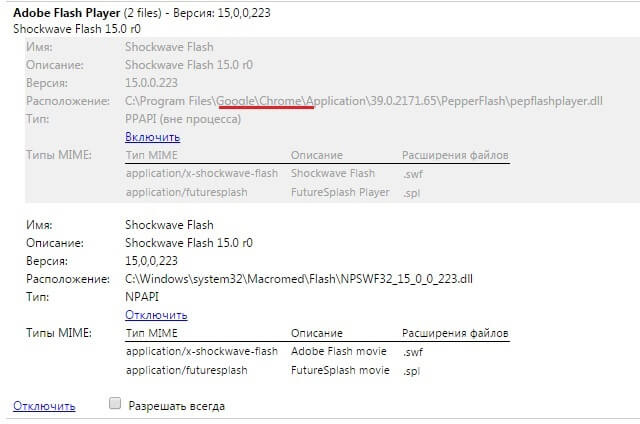The width and height of the screenshot is (640, 424).
Task: Click the Расширения файлов header in the NPAPI table
Action: [455, 333]
